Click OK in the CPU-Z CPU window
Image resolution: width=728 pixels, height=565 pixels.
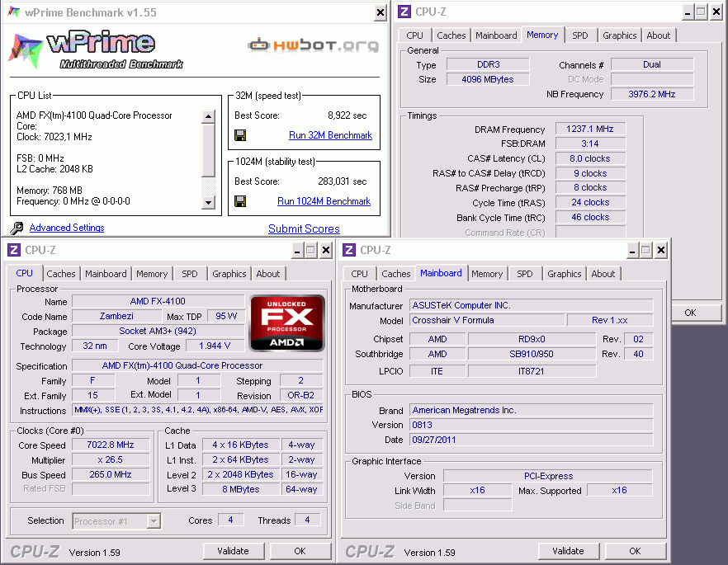tap(300, 551)
